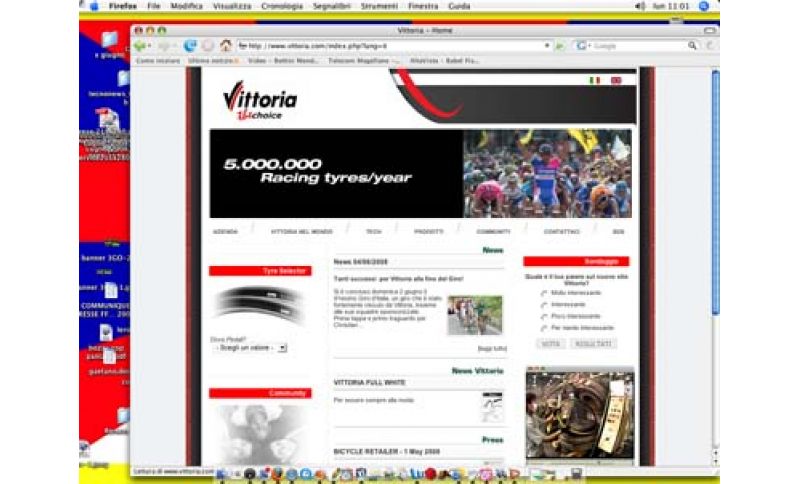Click the red round icon in the Dock

[430, 474]
